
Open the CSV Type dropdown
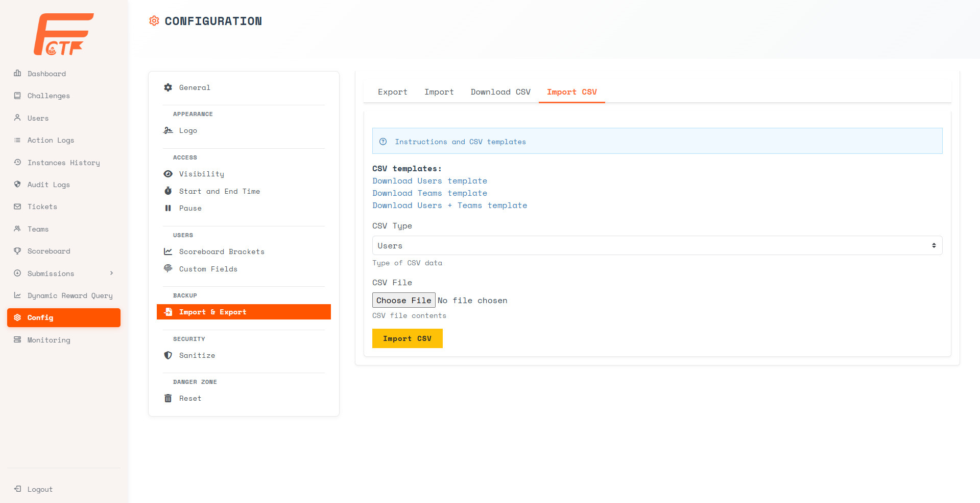tap(657, 245)
